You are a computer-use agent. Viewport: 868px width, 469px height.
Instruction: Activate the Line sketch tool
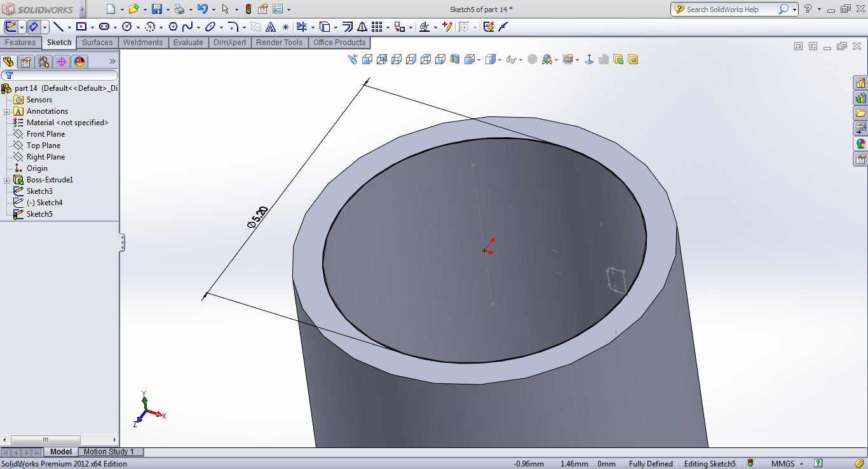pos(58,27)
